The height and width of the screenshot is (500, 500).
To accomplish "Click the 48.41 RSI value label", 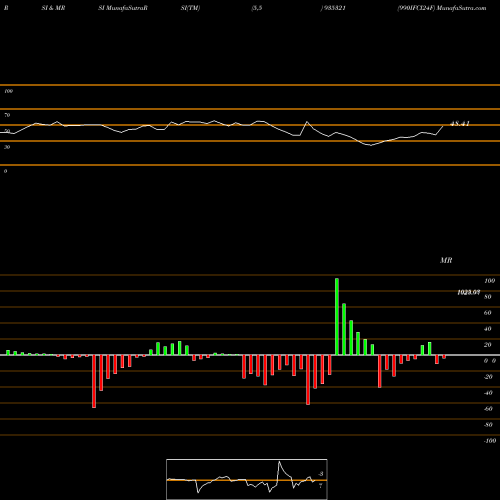I will click(460, 124).
